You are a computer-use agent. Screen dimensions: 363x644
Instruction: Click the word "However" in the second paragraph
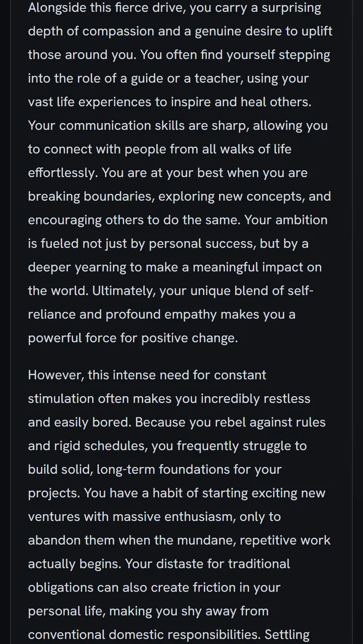tap(56, 375)
